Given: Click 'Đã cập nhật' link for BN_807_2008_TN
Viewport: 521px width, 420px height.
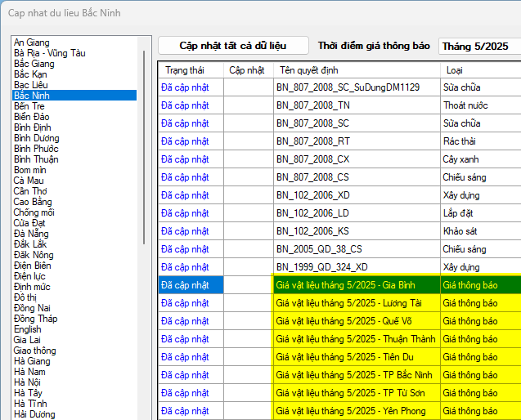Looking at the screenshot, I should (185, 105).
